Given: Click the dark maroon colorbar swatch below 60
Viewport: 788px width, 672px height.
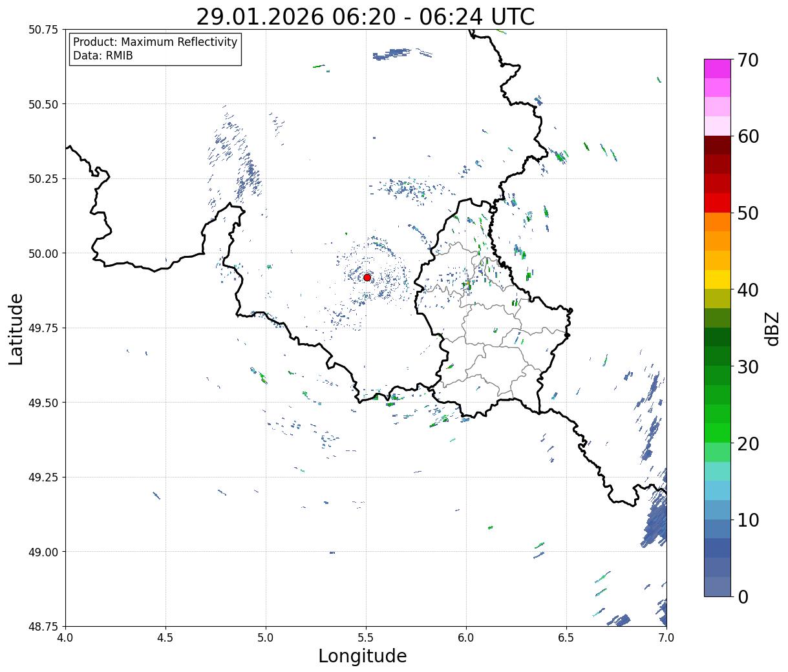Looking at the screenshot, I should (x=718, y=145).
